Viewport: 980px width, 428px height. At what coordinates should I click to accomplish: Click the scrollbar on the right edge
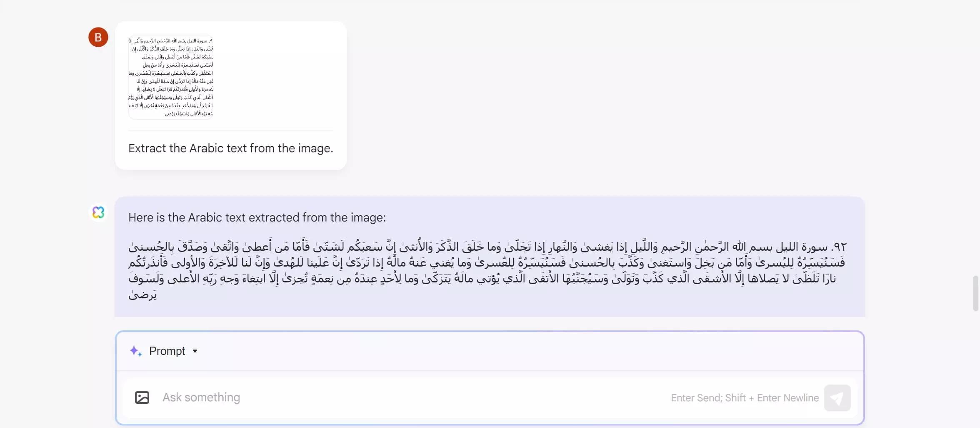[x=975, y=292]
